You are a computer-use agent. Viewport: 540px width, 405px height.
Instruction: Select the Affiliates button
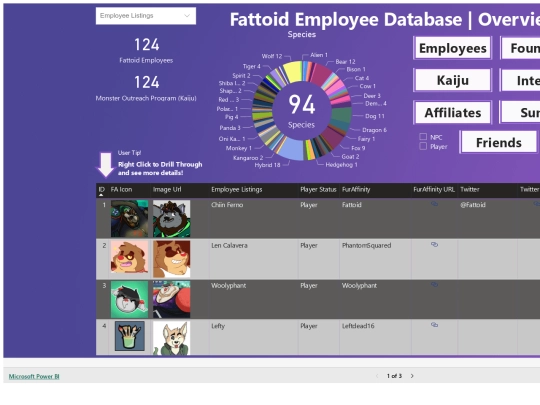coord(453,113)
